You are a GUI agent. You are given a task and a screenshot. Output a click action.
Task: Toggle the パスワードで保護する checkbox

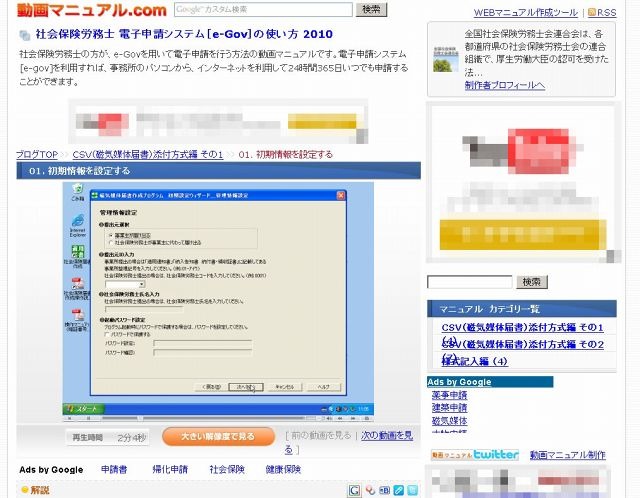pos(107,334)
